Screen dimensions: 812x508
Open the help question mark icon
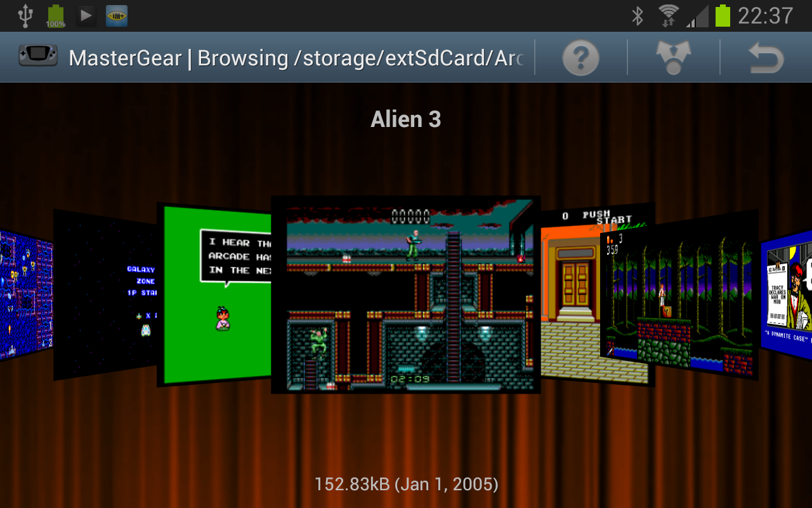580,58
